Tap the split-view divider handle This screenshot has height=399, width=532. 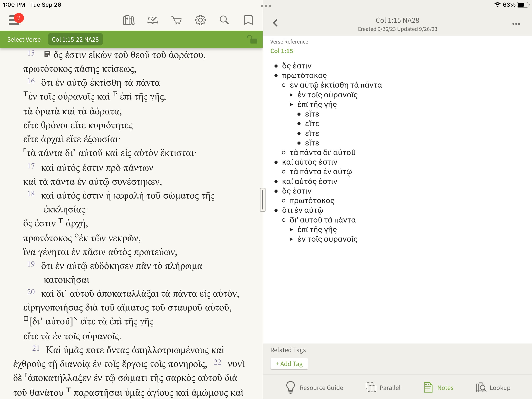click(263, 200)
